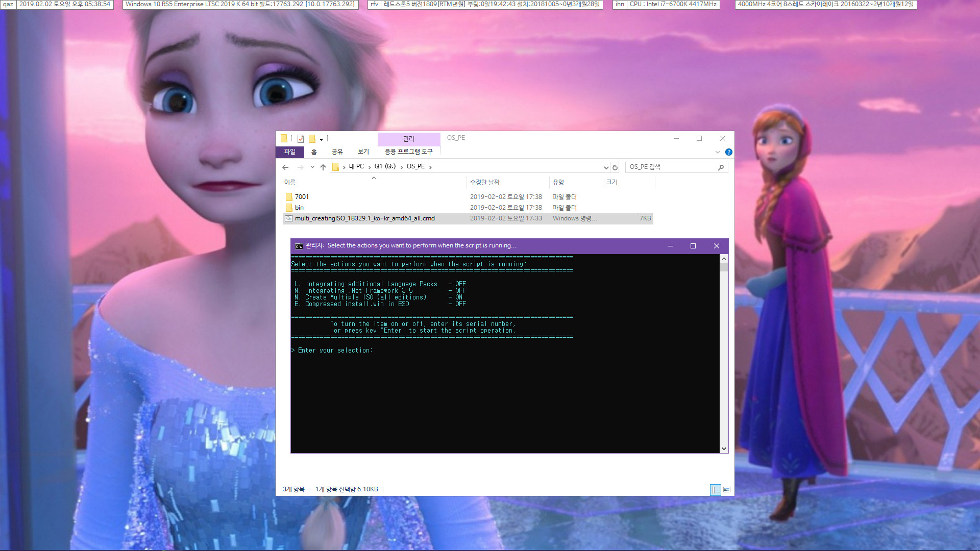Click the search magnifier icon
The height and width of the screenshot is (551, 980).
721,167
